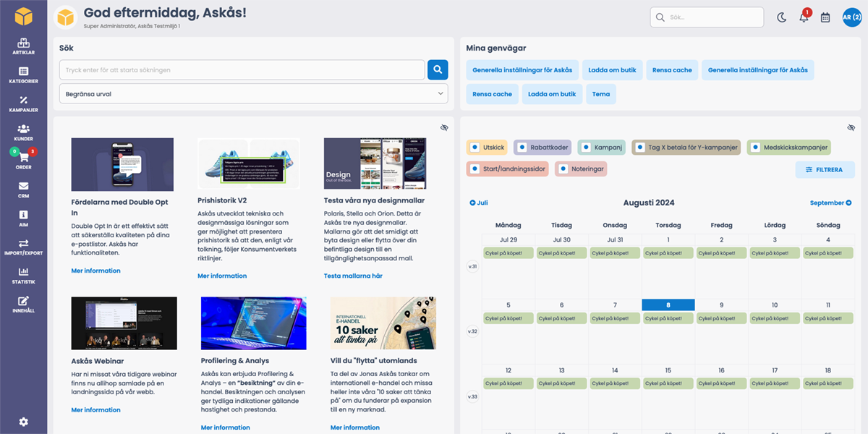Toggle the Rabattkoder calendar filter

543,148
